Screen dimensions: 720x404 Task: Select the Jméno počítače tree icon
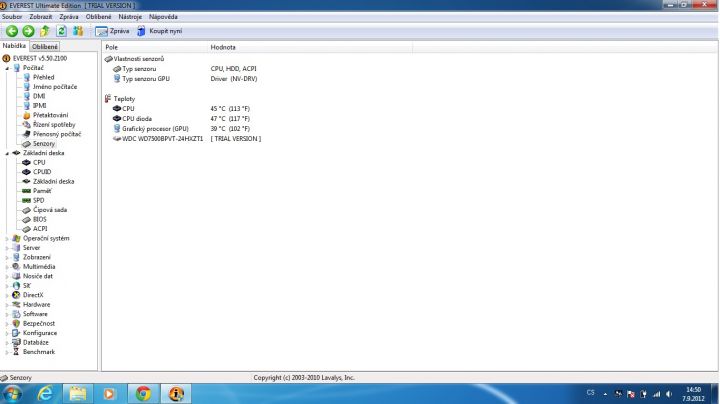click(27, 87)
